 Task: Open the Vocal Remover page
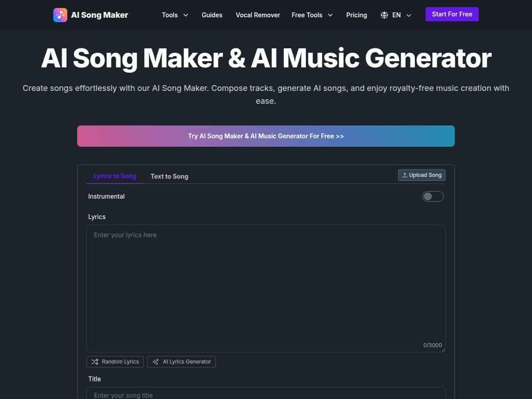258,15
